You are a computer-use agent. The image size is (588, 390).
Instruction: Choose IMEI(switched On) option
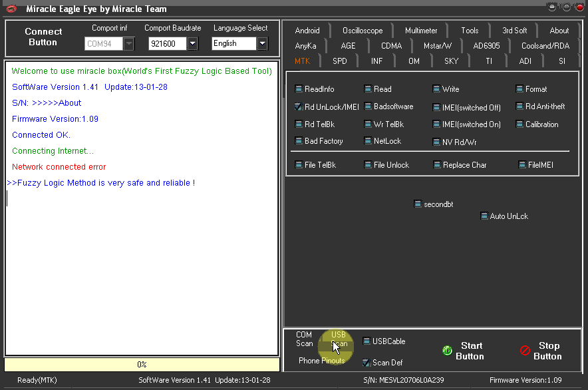[x=466, y=124]
